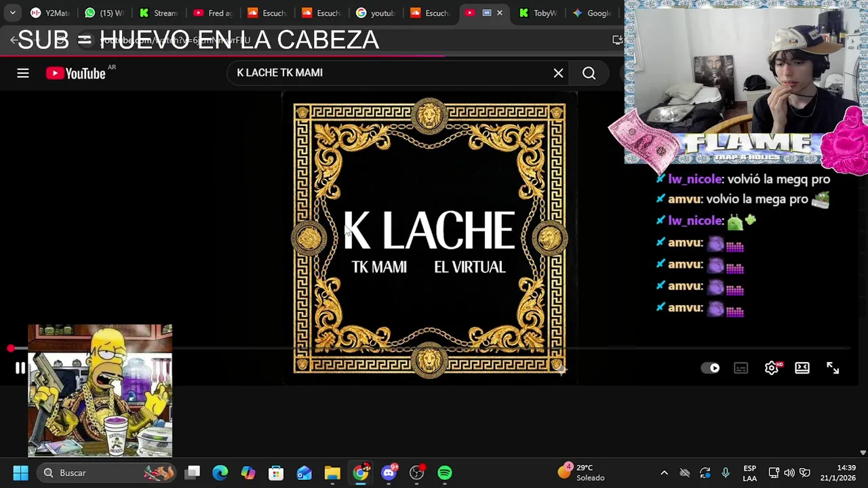Viewport: 868px width, 488px height.
Task: Open OBS Studio from the taskbar
Action: click(x=417, y=472)
